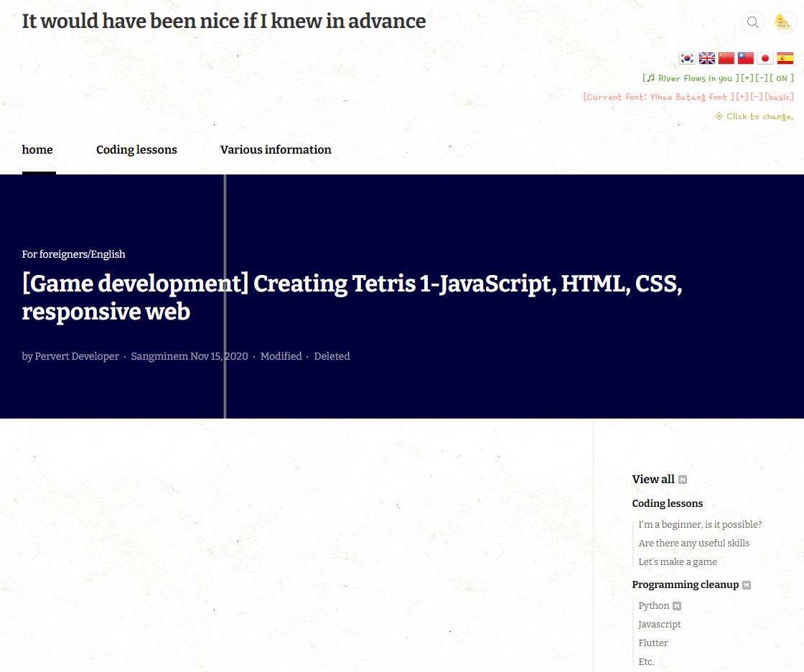Open I'm a beginner, is it possible? category
The width and height of the screenshot is (804, 672).
pos(700,524)
